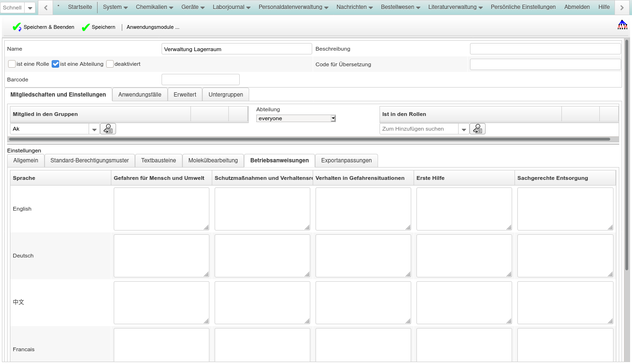Open the Chemikalien menu
Viewport: 632px width, 364px height.
click(x=154, y=7)
